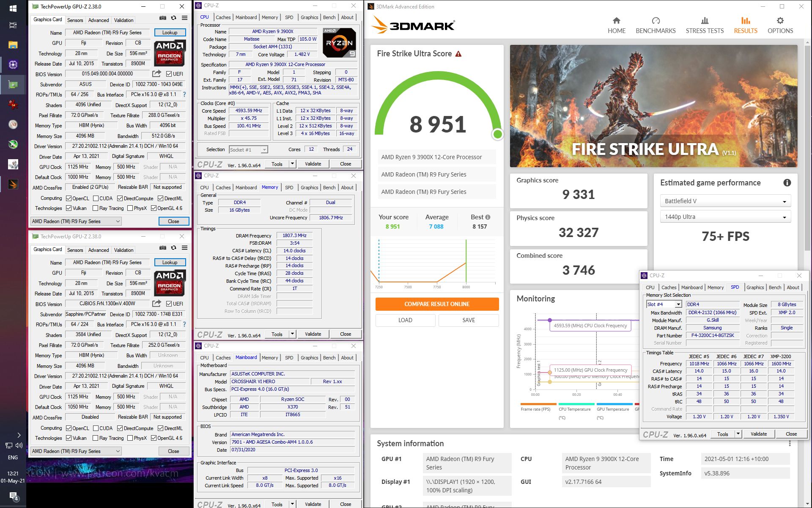The image size is (812, 508).
Task: Click refresh icon in ASUS-subvendor GPU-Z window
Action: [173, 18]
